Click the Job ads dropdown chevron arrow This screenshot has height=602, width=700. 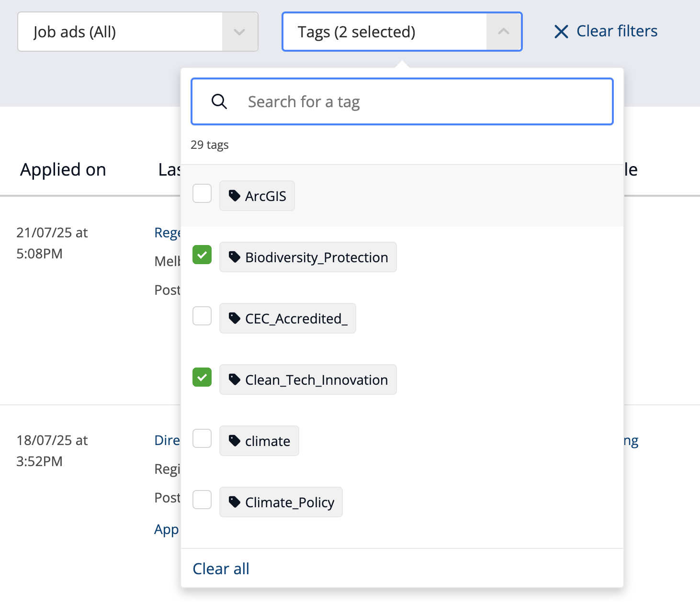pyautogui.click(x=239, y=32)
